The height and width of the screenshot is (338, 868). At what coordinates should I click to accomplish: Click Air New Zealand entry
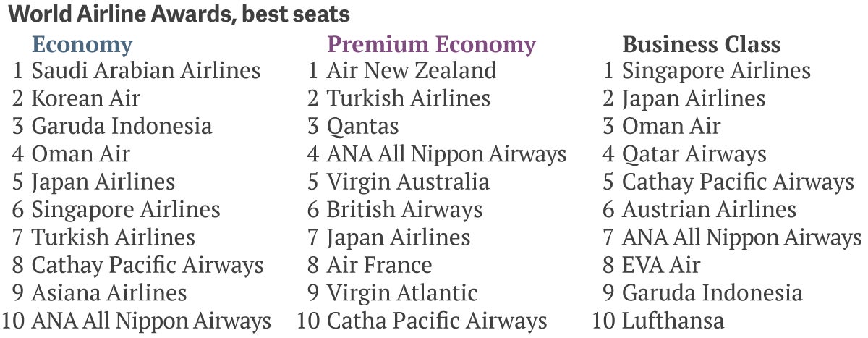tap(412, 71)
